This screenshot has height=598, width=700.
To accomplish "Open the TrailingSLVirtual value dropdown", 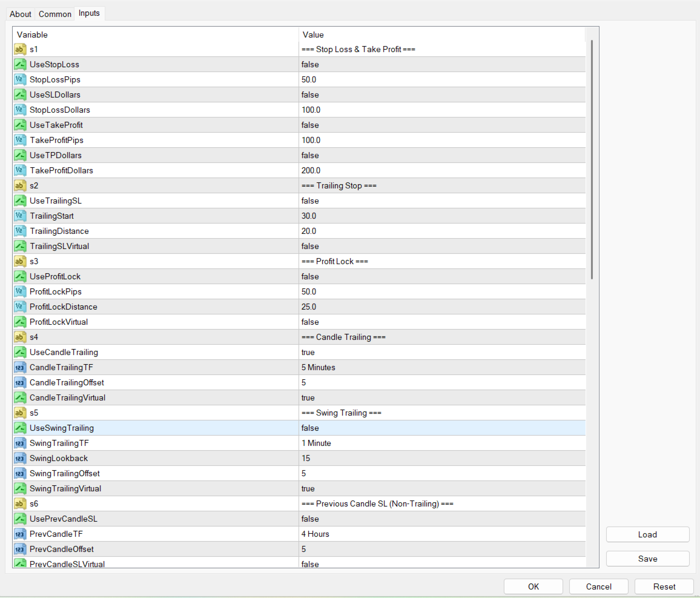I will (x=442, y=246).
